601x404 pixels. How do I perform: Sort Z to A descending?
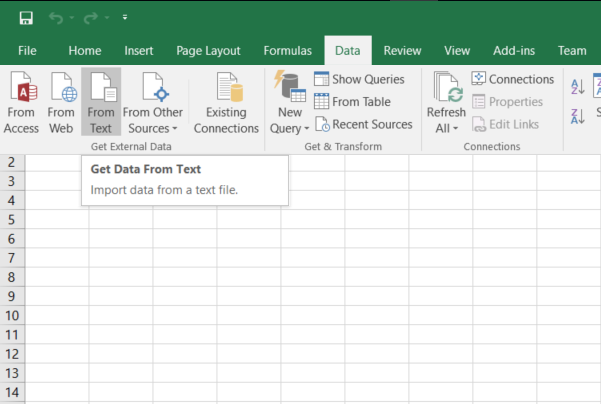pyautogui.click(x=578, y=117)
